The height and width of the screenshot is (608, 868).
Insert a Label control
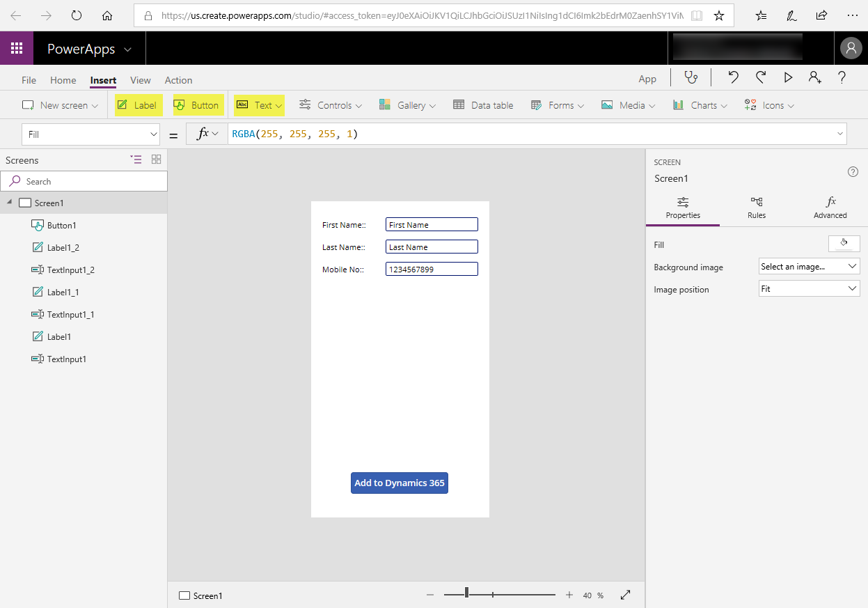pos(139,105)
